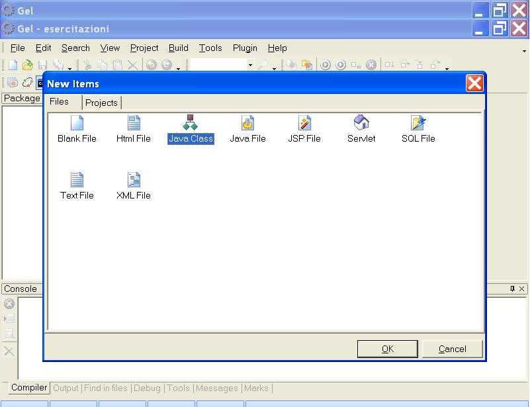Screen dimensions: 532x407
Task: Select the Java Class item
Action: [191, 128]
